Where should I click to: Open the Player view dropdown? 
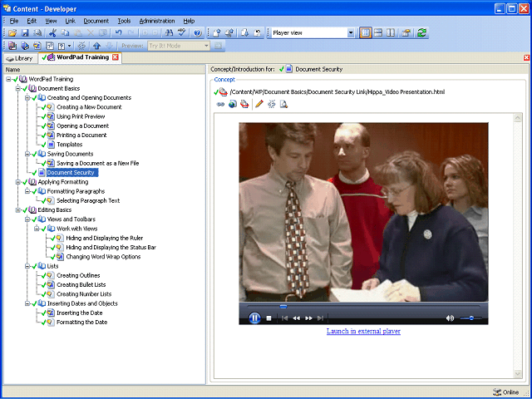pyautogui.click(x=351, y=32)
